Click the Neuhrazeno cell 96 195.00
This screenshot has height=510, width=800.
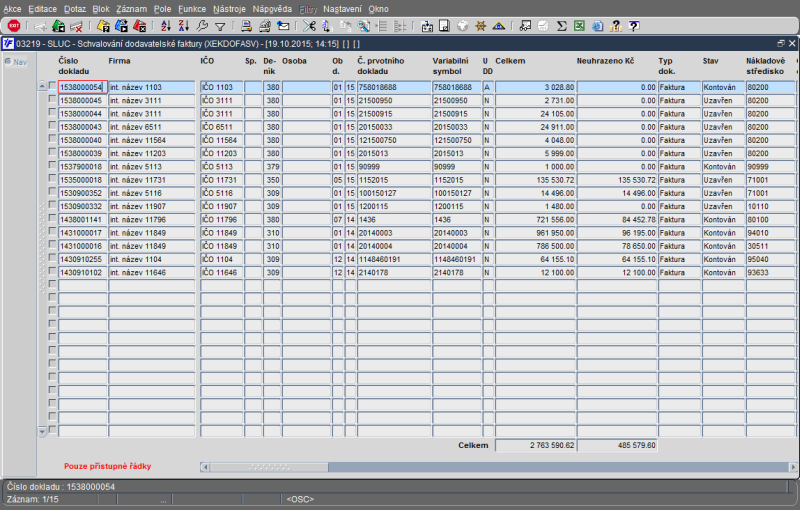click(x=617, y=233)
